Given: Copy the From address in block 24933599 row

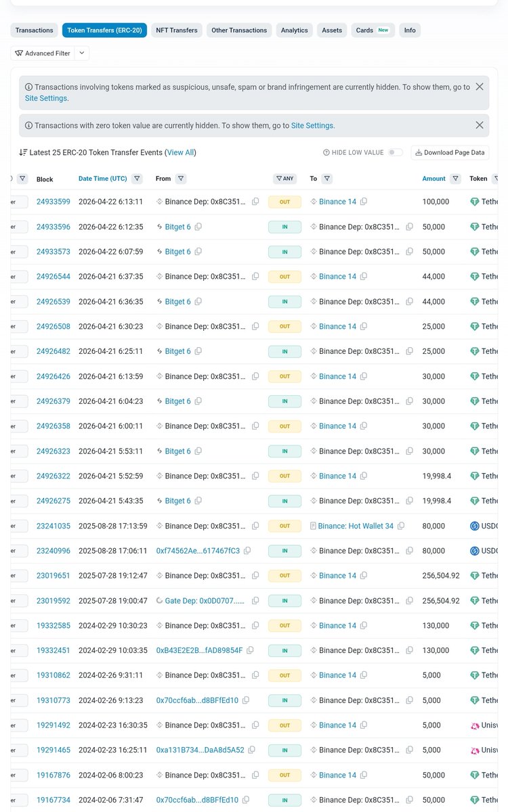Looking at the screenshot, I should tap(255, 202).
